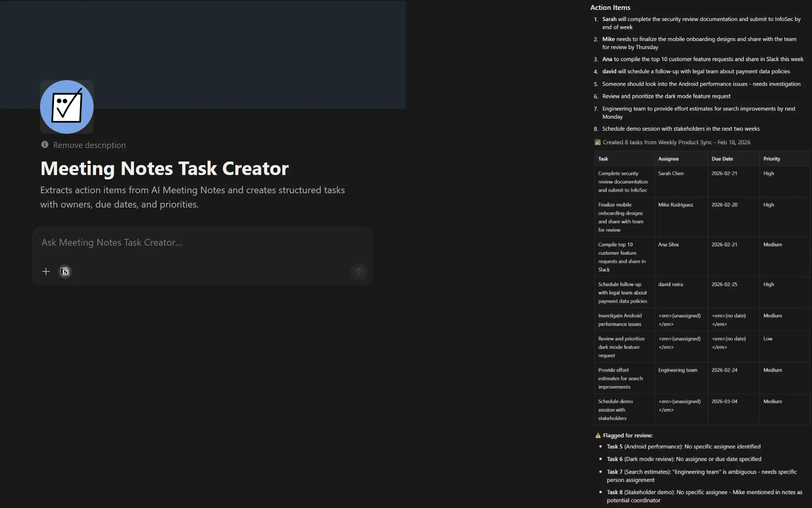812x508 pixels.
Task: Click the Task column header
Action: 603,158
